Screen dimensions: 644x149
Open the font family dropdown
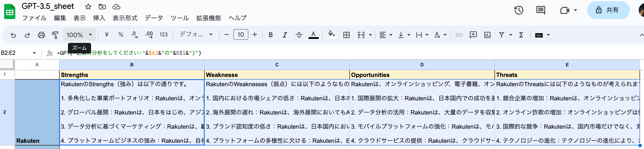[x=196, y=34]
